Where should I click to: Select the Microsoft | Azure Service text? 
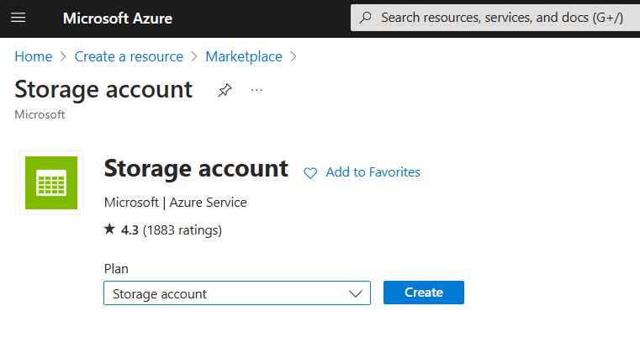176,203
